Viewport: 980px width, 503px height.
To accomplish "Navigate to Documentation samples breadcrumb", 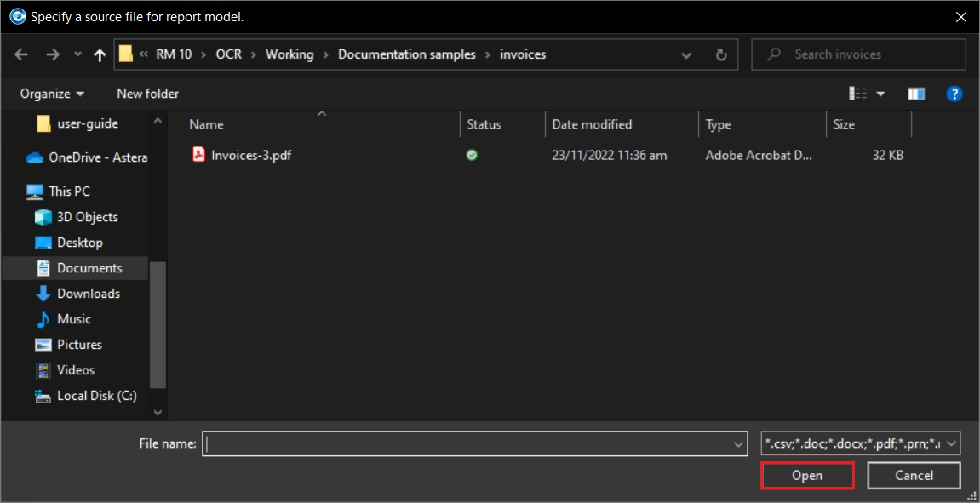I will click(407, 54).
